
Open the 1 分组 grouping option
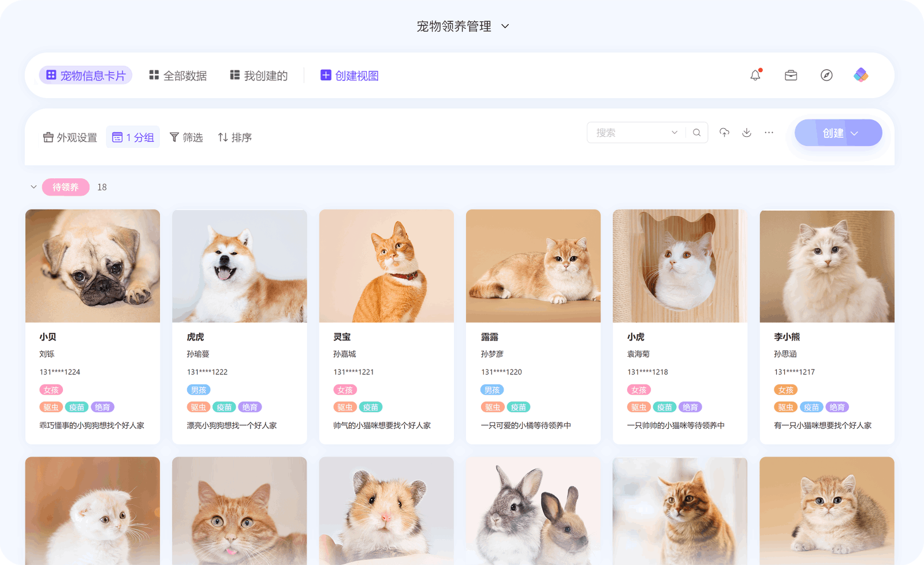tap(133, 137)
